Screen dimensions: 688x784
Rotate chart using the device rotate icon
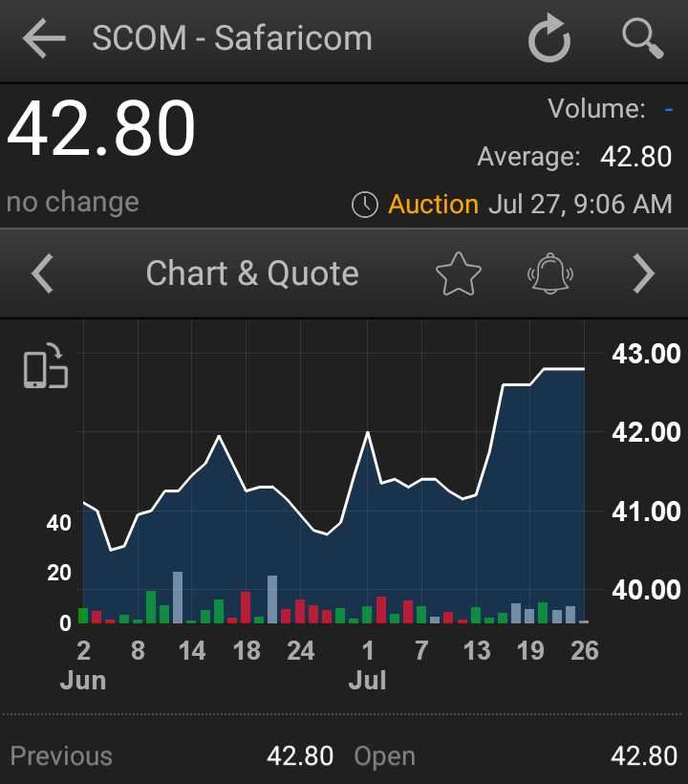coord(46,366)
